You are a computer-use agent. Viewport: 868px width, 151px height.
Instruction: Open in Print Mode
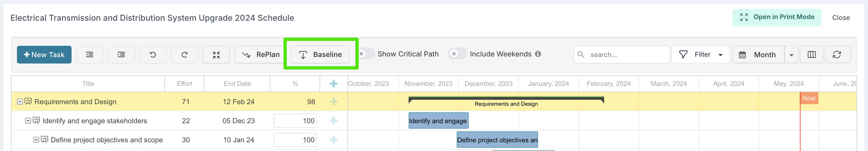[776, 17]
